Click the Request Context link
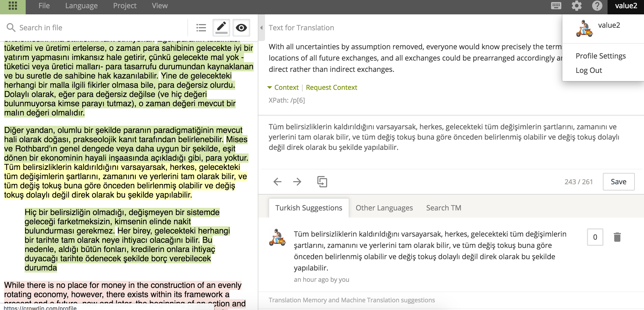This screenshot has width=644, height=310. point(331,88)
